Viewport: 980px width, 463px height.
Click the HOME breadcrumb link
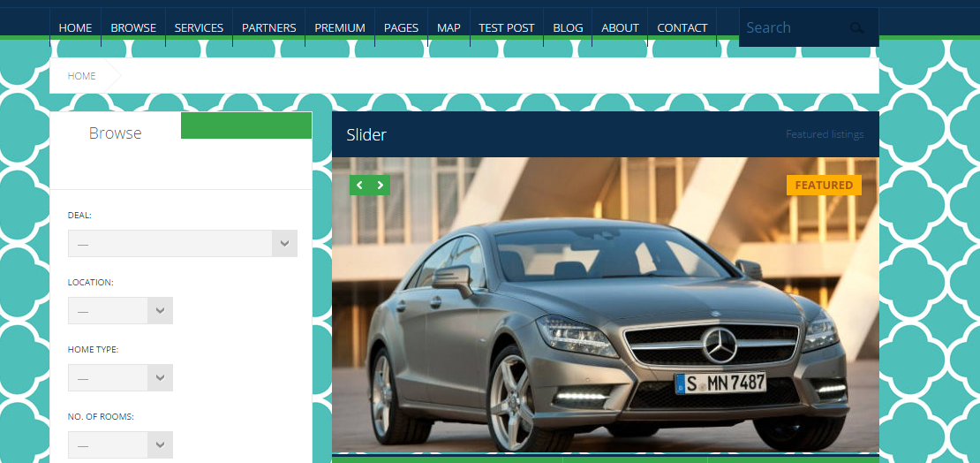pos(81,76)
